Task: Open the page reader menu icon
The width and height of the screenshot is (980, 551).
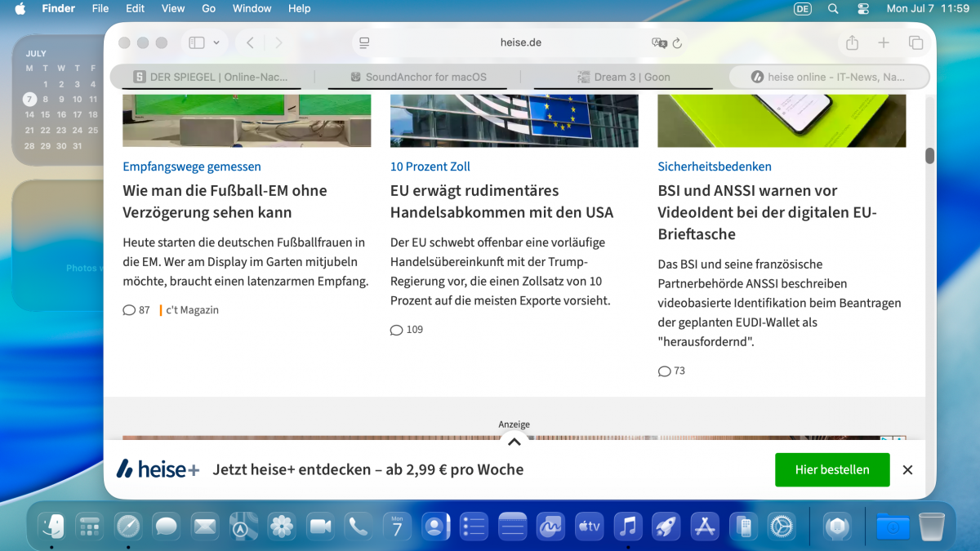Action: pyautogui.click(x=364, y=42)
